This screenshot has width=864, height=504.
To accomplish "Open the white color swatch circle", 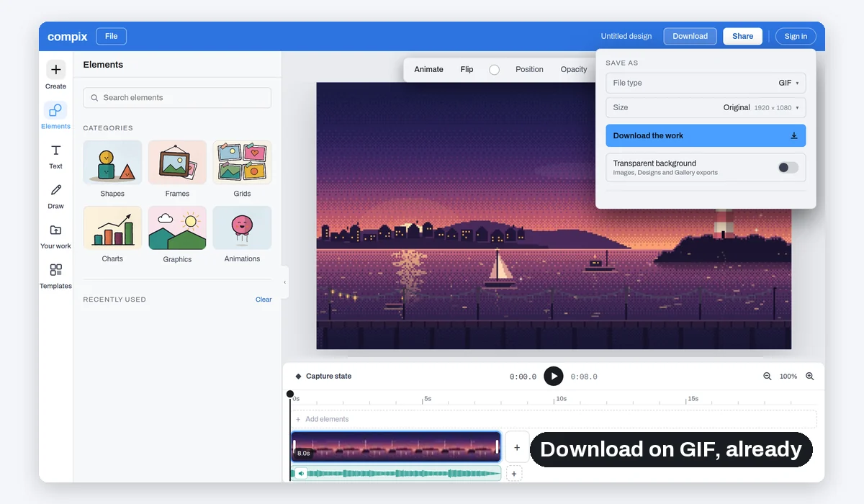I will point(494,70).
